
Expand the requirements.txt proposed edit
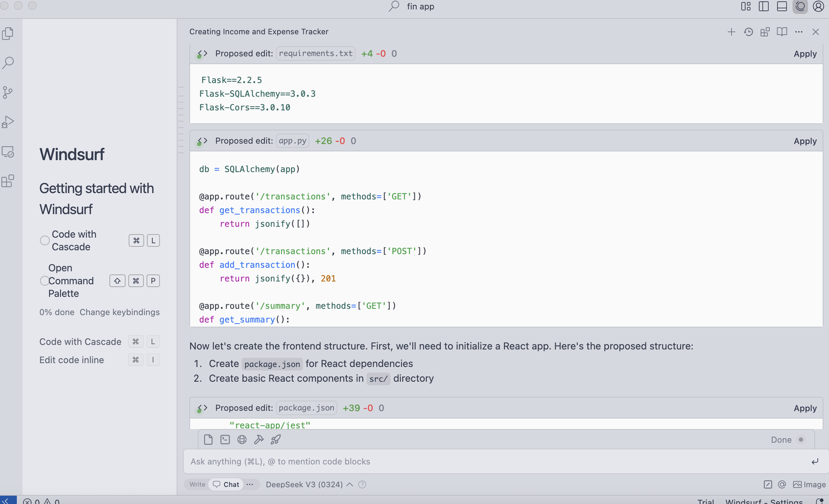(x=202, y=54)
